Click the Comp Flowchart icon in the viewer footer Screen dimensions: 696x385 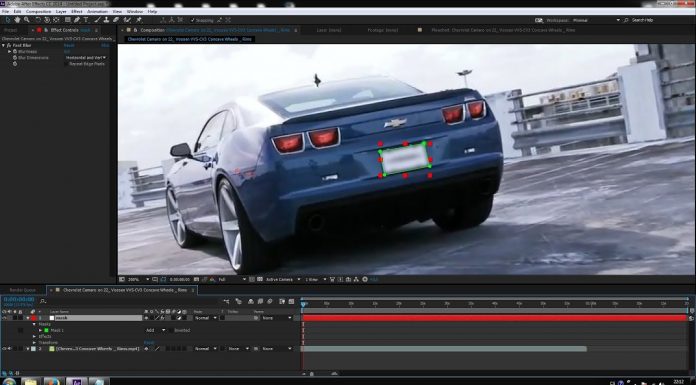point(356,279)
